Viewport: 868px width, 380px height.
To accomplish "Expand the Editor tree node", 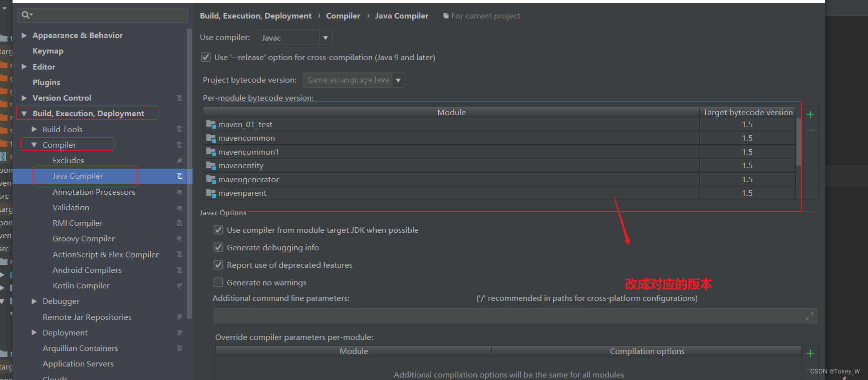I will click(24, 67).
